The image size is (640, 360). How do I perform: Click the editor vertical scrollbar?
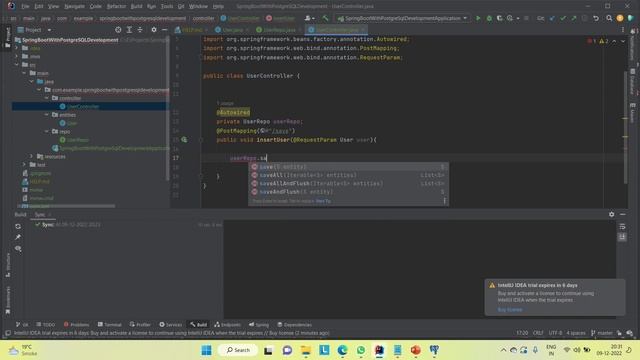tap(625, 127)
